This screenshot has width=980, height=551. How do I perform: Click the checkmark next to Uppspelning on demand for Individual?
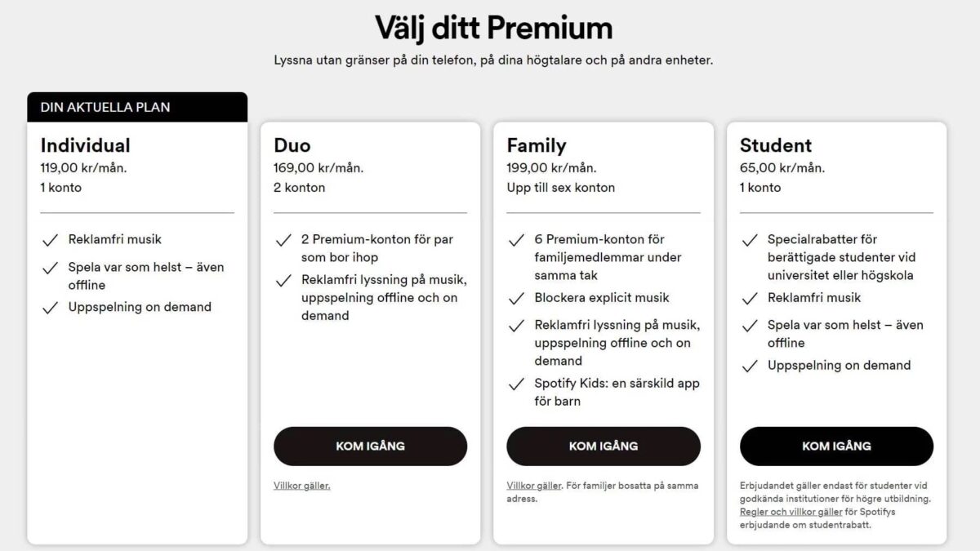tap(47, 307)
